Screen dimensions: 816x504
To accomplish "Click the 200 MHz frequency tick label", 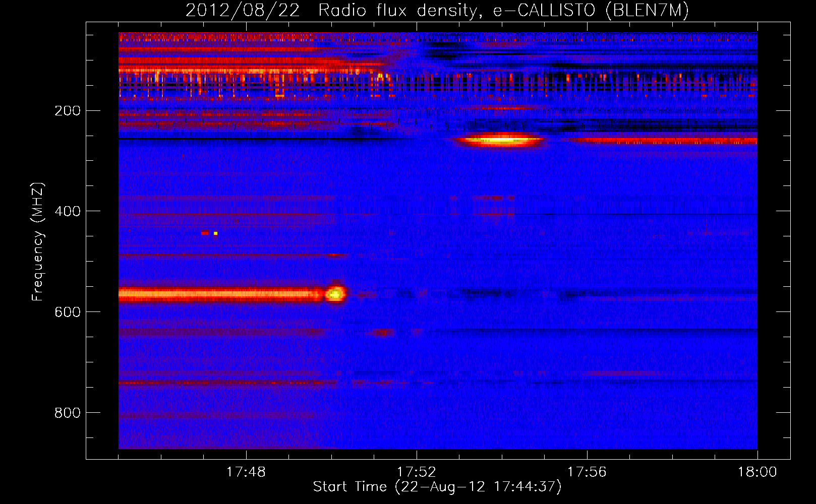I will tap(68, 110).
